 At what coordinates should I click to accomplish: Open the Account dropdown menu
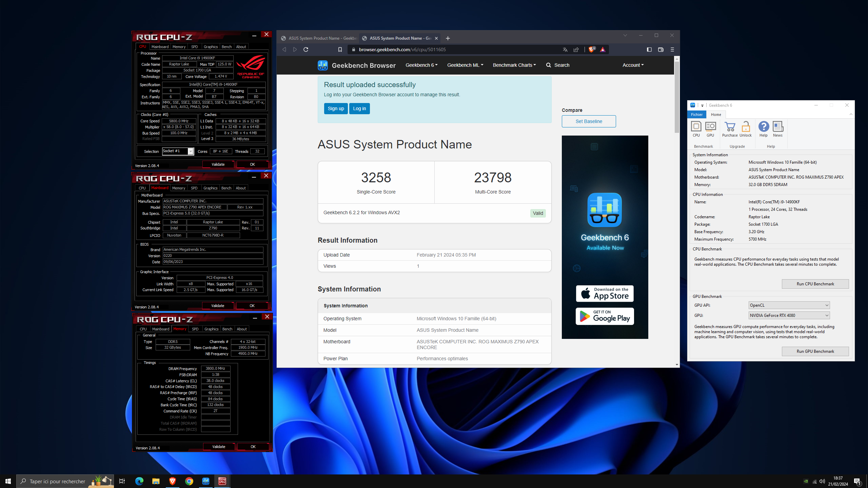pyautogui.click(x=633, y=65)
